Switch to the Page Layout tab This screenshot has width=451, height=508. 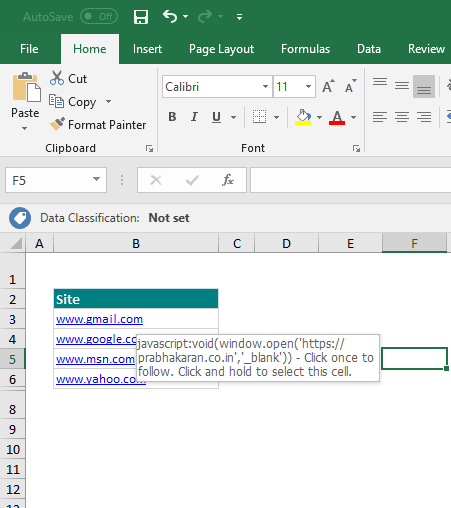(x=221, y=49)
